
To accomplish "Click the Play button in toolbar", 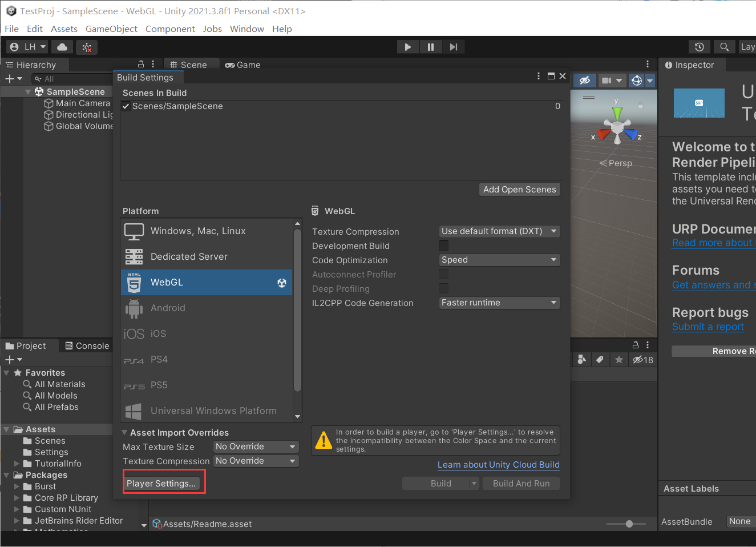I will tap(408, 47).
